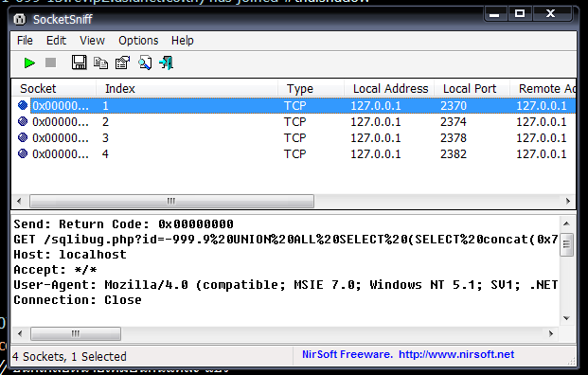588x375 pixels.
Task: Click the socket list horizontal scrollbar thumb
Action: (171, 201)
